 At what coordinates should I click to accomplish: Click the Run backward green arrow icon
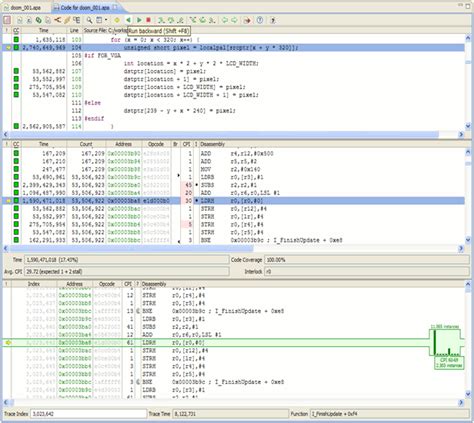[x=128, y=20]
